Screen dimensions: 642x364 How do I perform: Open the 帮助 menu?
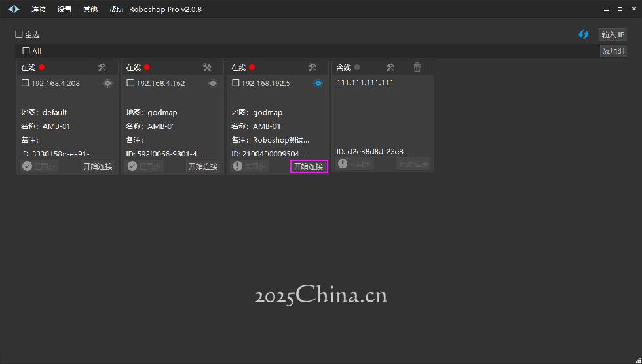(x=116, y=9)
